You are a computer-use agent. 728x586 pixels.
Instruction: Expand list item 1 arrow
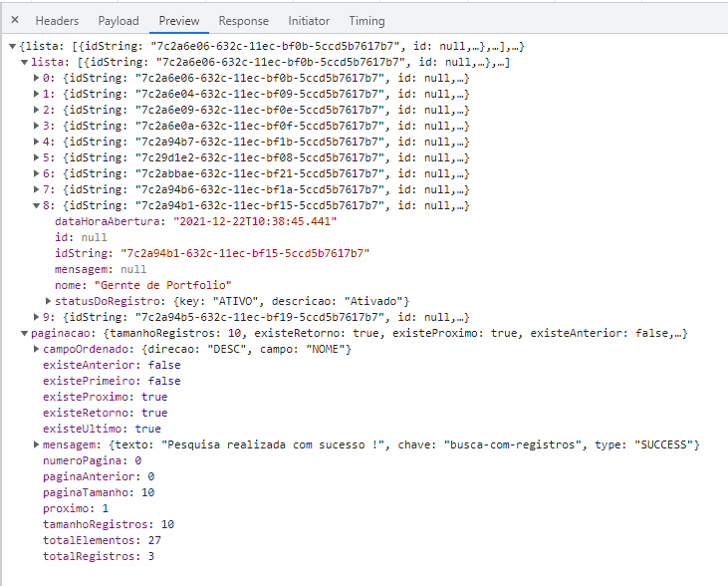click(36, 94)
